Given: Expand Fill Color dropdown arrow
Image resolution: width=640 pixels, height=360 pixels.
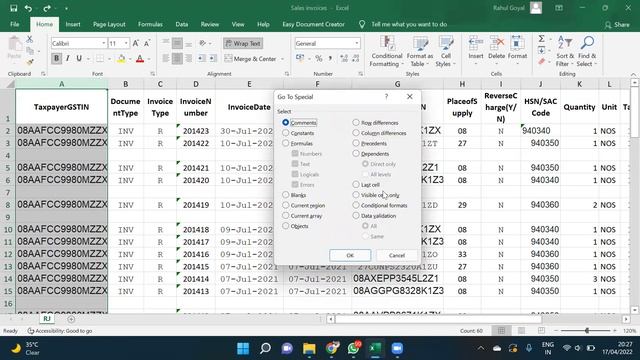Looking at the screenshot, I should tap(130, 59).
